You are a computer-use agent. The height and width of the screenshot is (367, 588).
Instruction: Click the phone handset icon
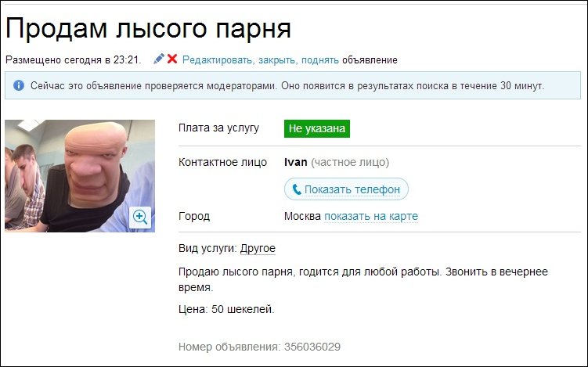(x=297, y=189)
